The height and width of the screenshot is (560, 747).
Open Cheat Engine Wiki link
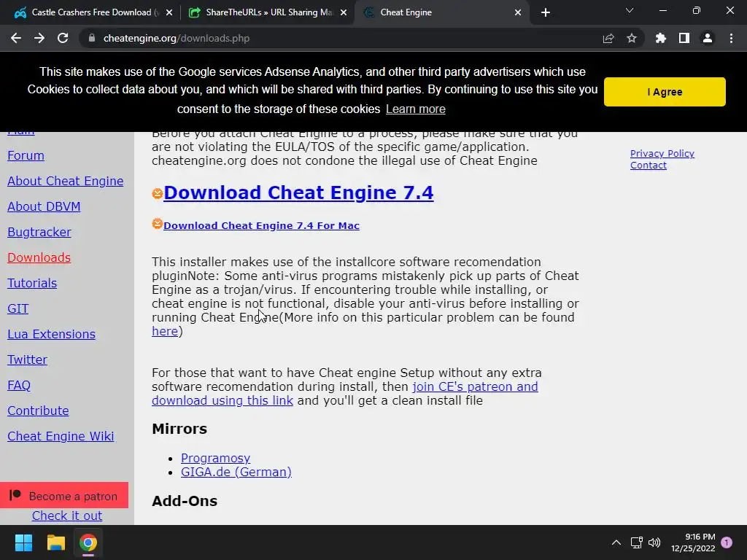(x=61, y=436)
